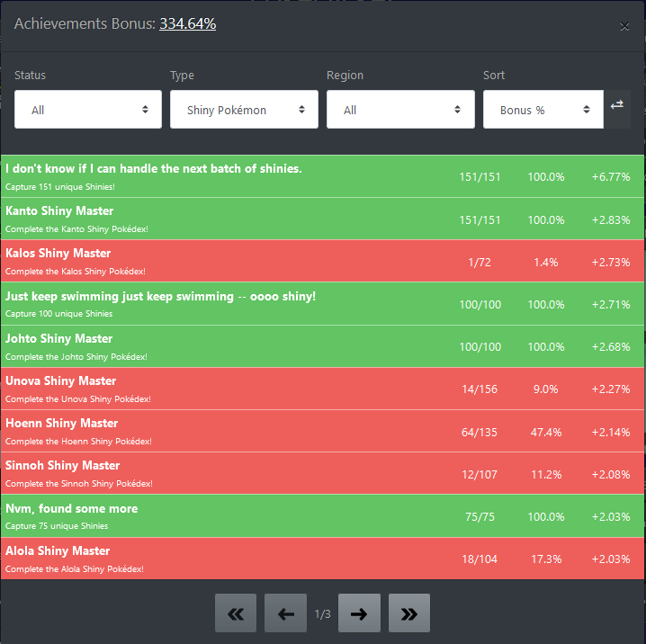The height and width of the screenshot is (644, 646).
Task: Click the 334.64% achievements bonus link
Action: pos(187,24)
